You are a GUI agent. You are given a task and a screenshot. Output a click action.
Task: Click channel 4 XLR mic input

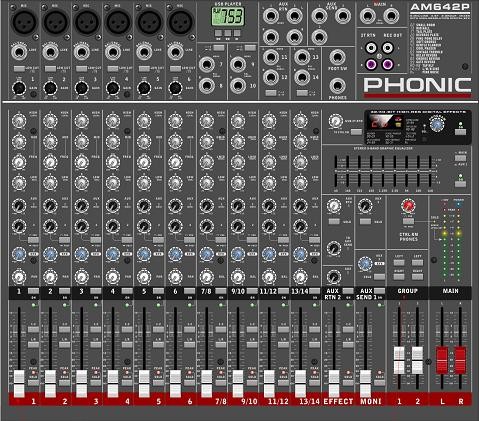coord(118,22)
